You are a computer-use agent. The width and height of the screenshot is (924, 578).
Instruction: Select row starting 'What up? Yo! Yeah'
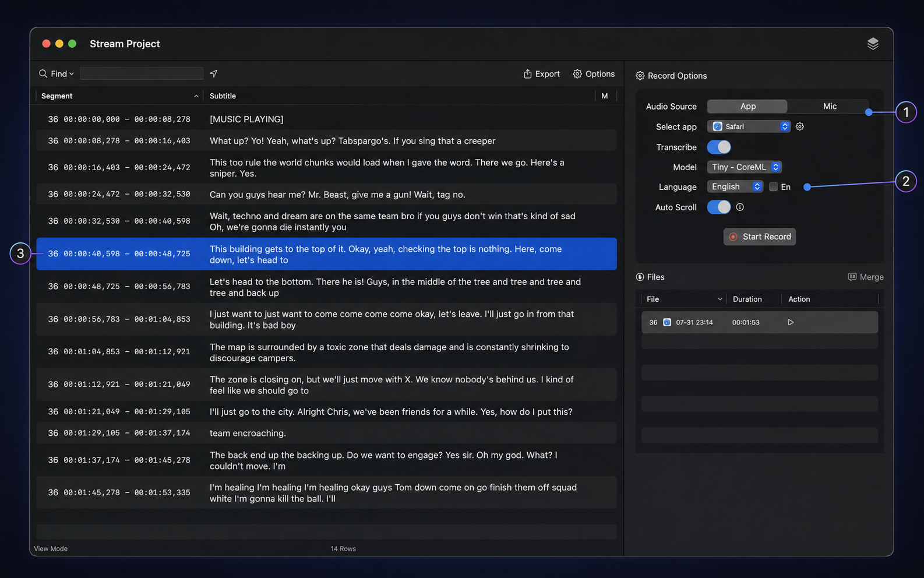coord(326,140)
